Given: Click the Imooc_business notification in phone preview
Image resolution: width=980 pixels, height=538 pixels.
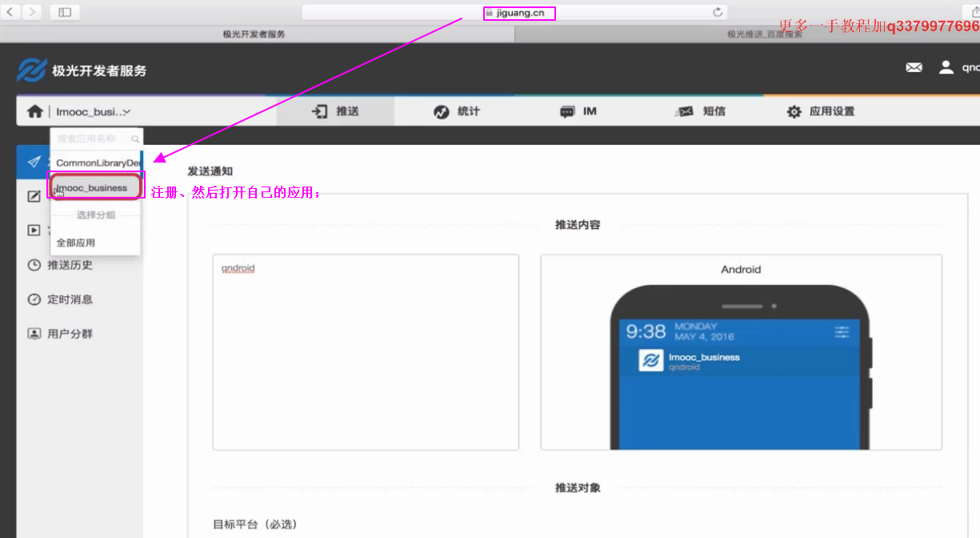Looking at the screenshot, I should 741,361.
